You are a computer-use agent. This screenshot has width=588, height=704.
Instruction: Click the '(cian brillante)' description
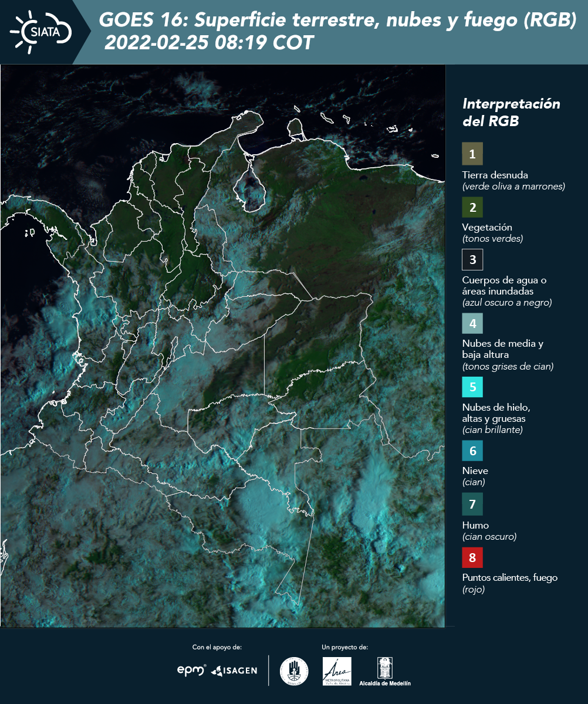pyautogui.click(x=492, y=430)
